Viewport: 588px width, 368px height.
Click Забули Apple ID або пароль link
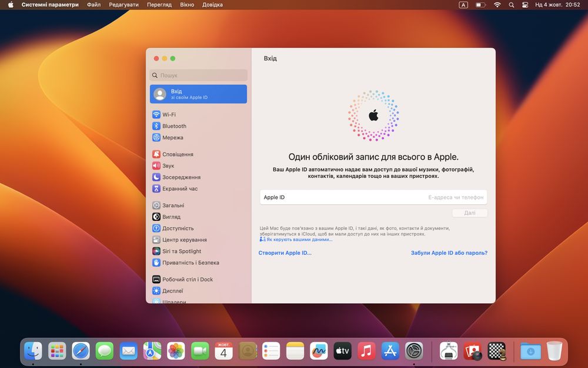click(x=449, y=253)
